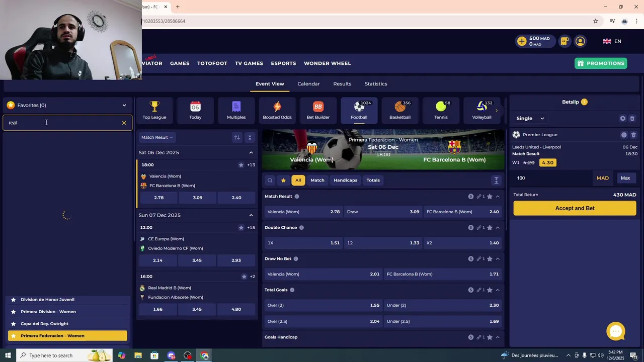Clear all bets with betslip header trash icon
Viewport: 644px width, 362px height.
tap(632, 119)
